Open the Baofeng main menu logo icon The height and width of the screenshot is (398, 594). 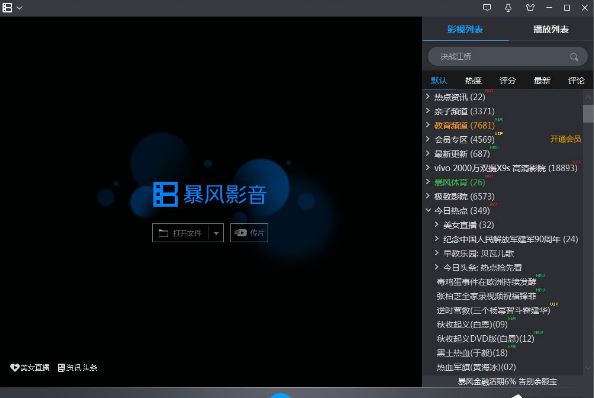coord(7,8)
